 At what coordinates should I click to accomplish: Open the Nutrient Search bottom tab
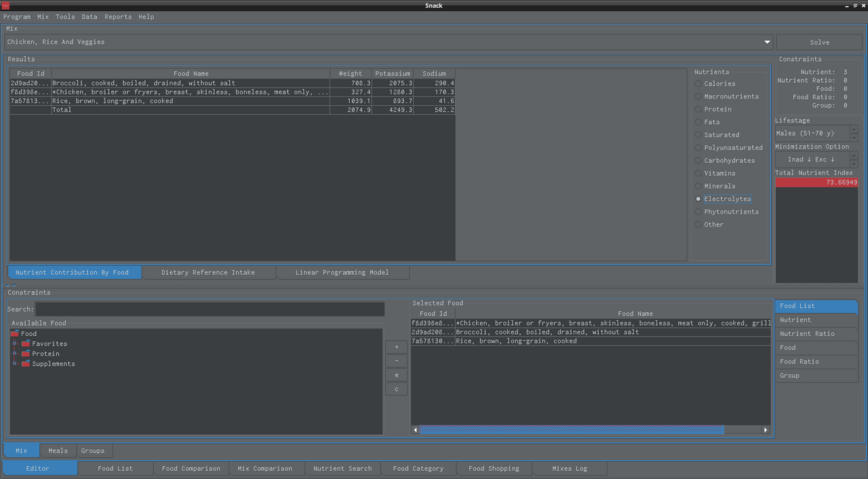click(x=342, y=469)
